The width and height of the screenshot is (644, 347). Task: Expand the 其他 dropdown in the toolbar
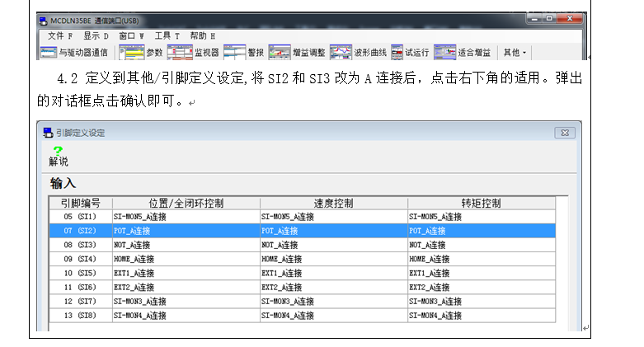point(515,53)
